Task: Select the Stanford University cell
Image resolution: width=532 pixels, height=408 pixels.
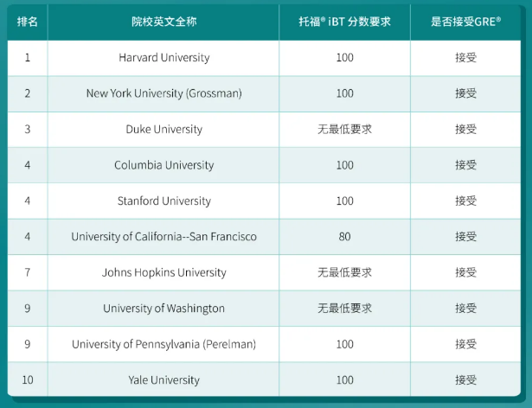Action: click(x=163, y=201)
